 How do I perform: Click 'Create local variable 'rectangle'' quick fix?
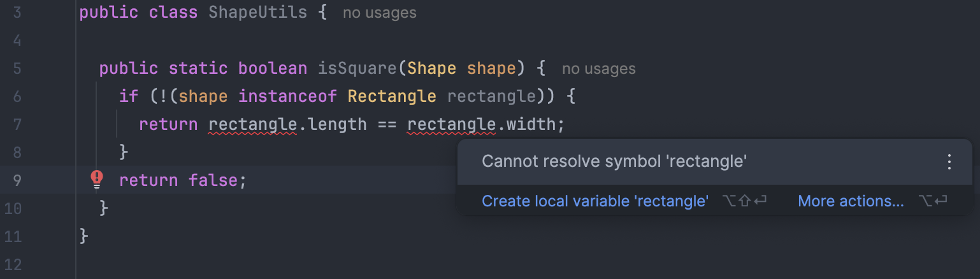pyautogui.click(x=594, y=201)
